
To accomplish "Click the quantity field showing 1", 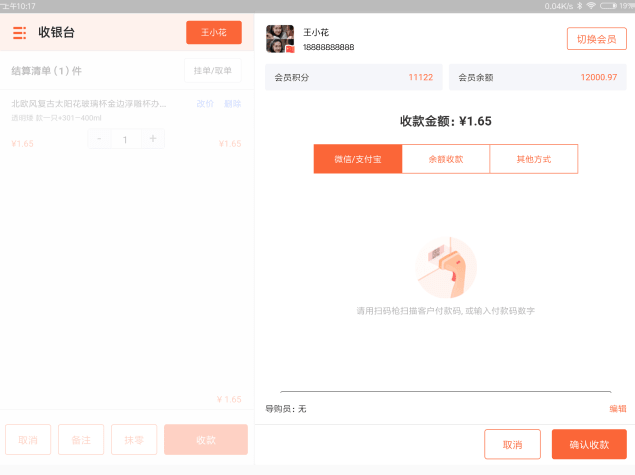I will coord(125,139).
